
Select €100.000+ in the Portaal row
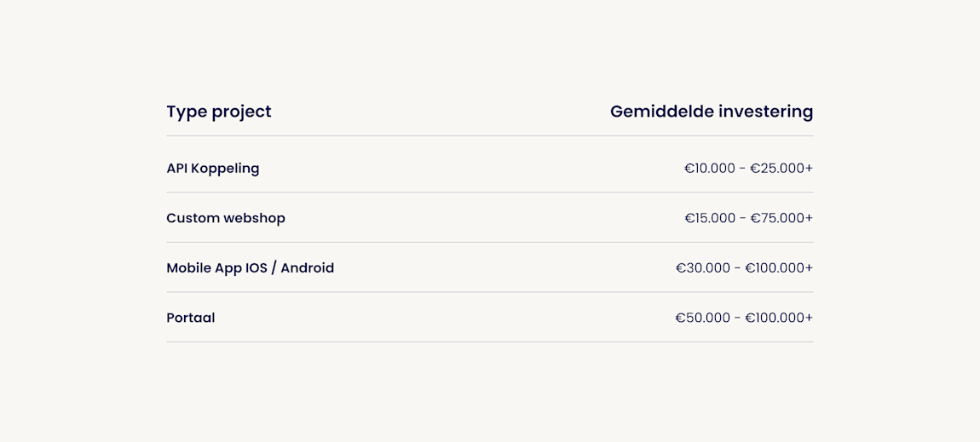tap(779, 318)
